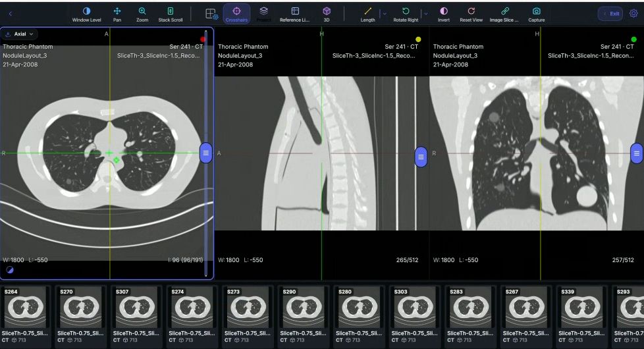This screenshot has height=349, width=644.
Task: Select the Stack Scroll tool
Action: (x=171, y=14)
